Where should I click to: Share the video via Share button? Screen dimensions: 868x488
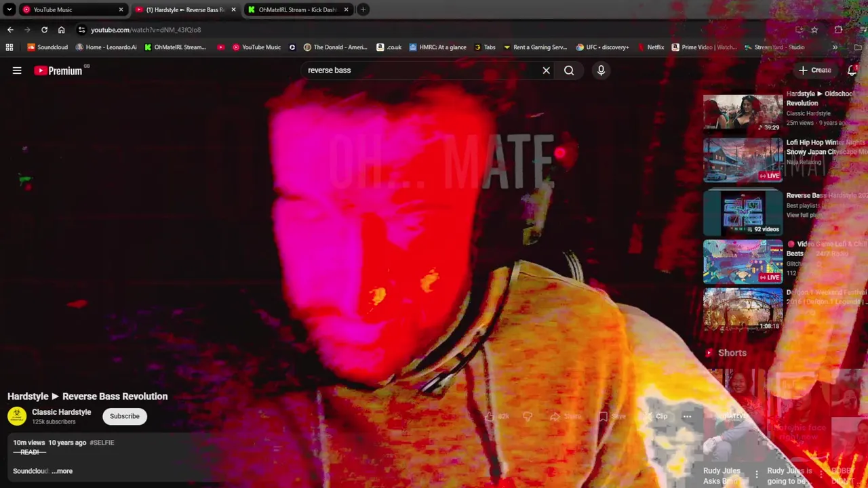tap(566, 416)
